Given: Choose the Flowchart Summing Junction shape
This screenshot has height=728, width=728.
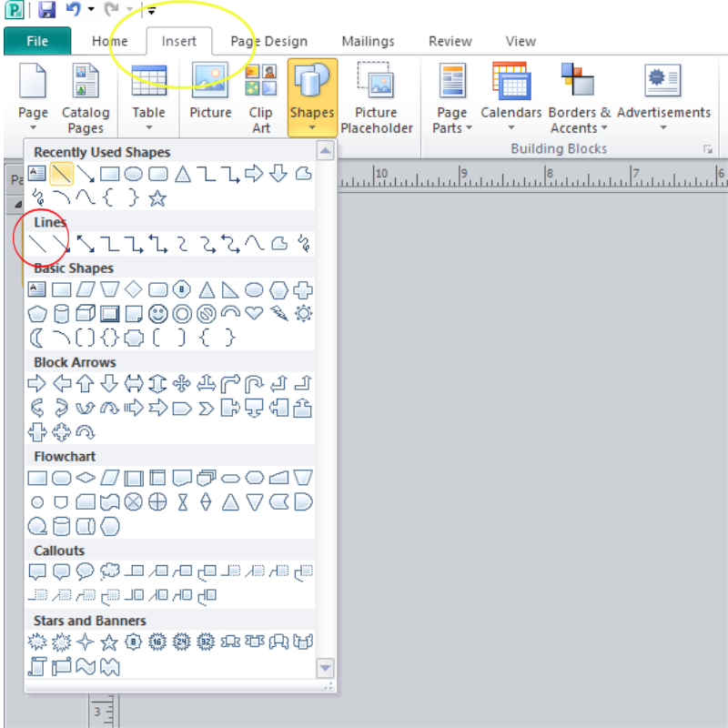Looking at the screenshot, I should pos(134,502).
